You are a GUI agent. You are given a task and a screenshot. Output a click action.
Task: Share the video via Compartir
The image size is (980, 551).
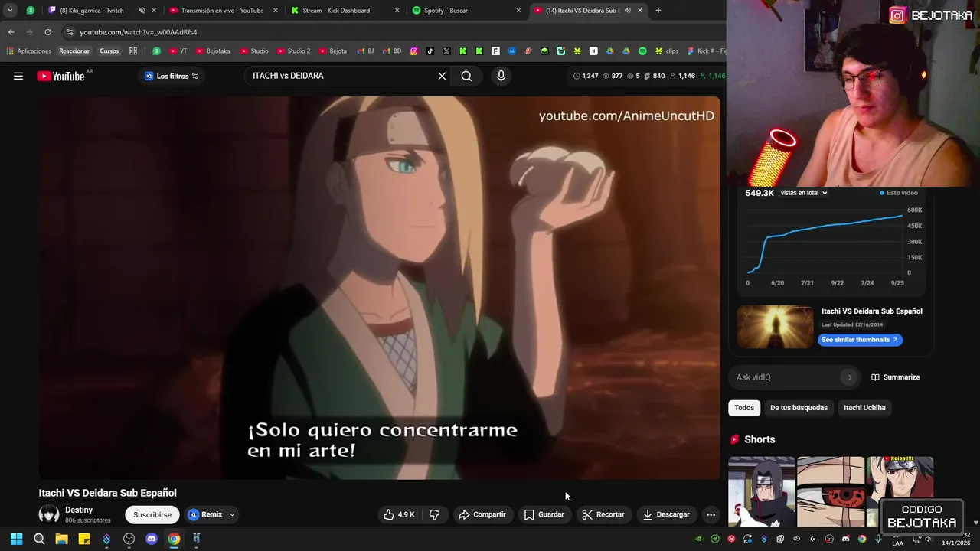point(482,514)
